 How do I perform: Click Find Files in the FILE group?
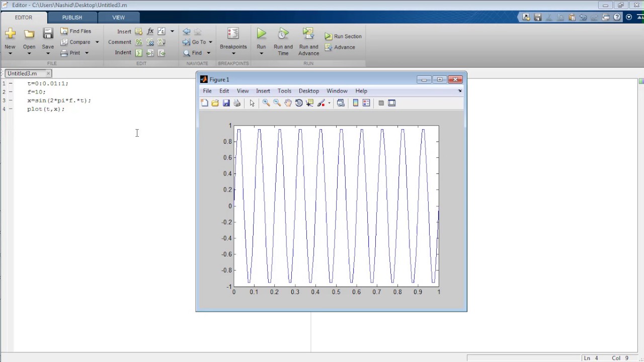[x=76, y=31]
